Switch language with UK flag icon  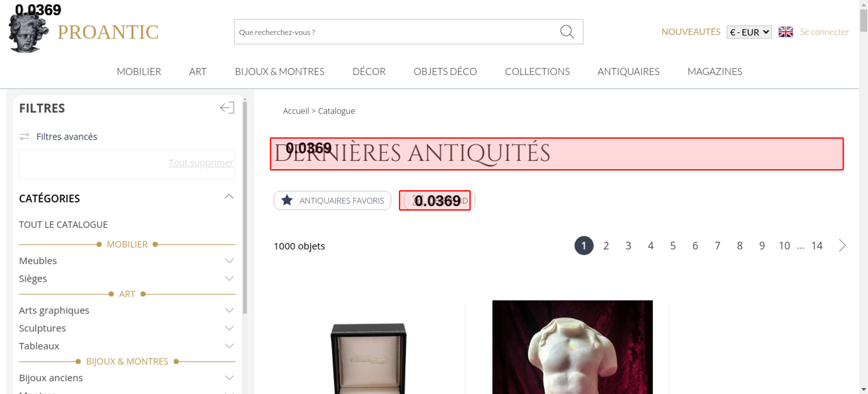(x=786, y=32)
